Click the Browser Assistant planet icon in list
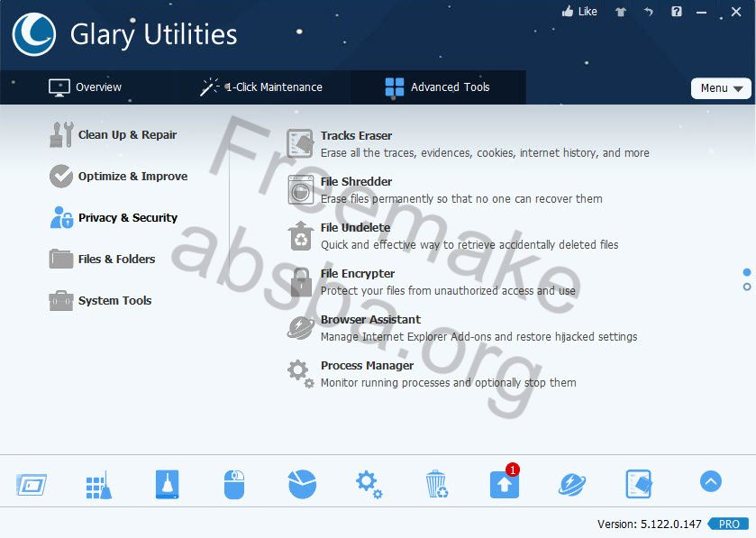 point(301,328)
